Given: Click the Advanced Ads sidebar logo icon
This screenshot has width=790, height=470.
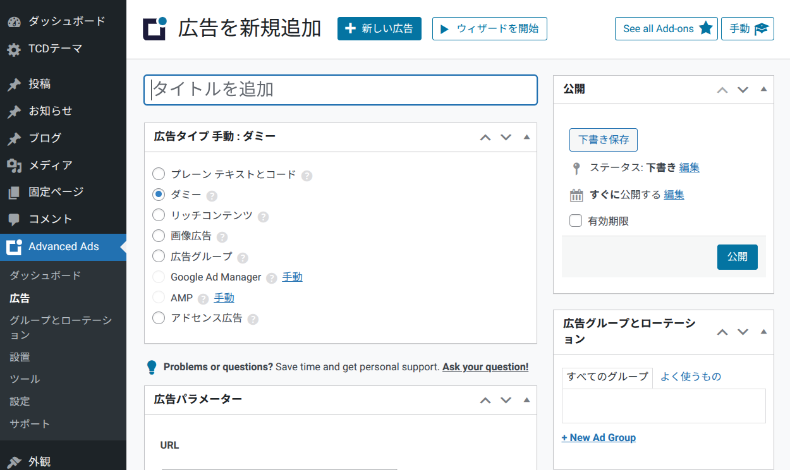Looking at the screenshot, I should click(x=14, y=247).
